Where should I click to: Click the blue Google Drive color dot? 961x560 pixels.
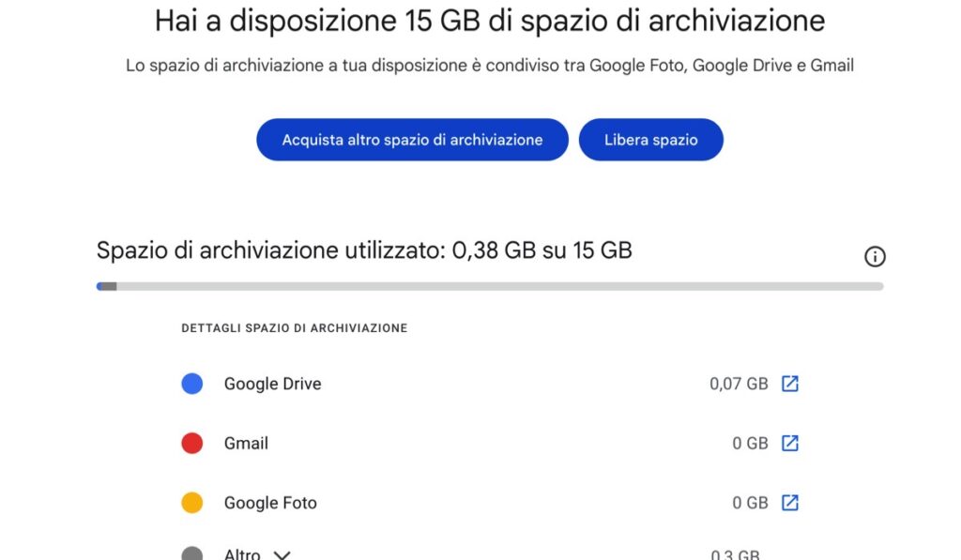coord(191,383)
